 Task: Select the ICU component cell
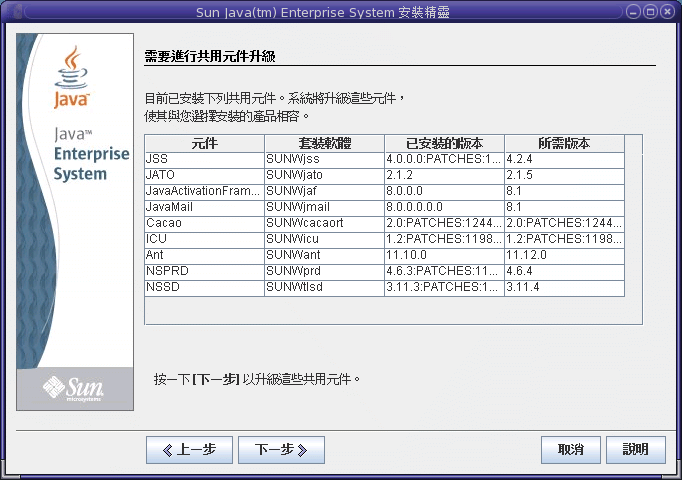204,240
